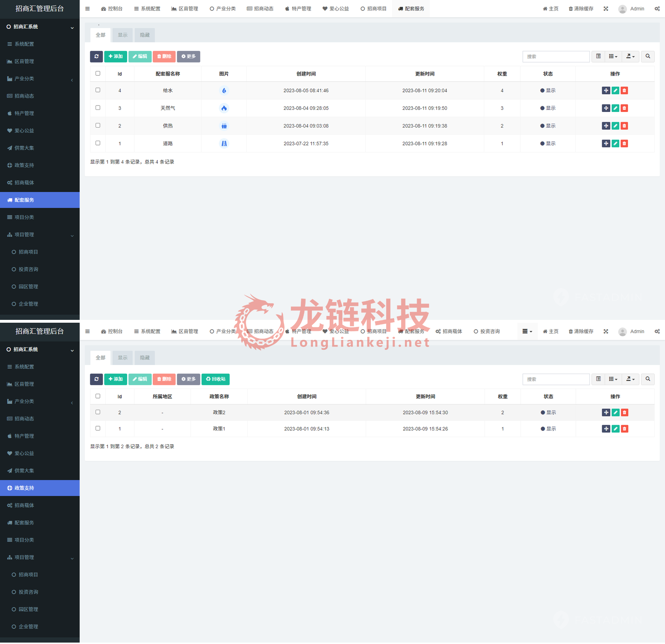This screenshot has width=665, height=644.
Task: Toggle the sidebar hamburger in lower header
Action: pos(87,331)
